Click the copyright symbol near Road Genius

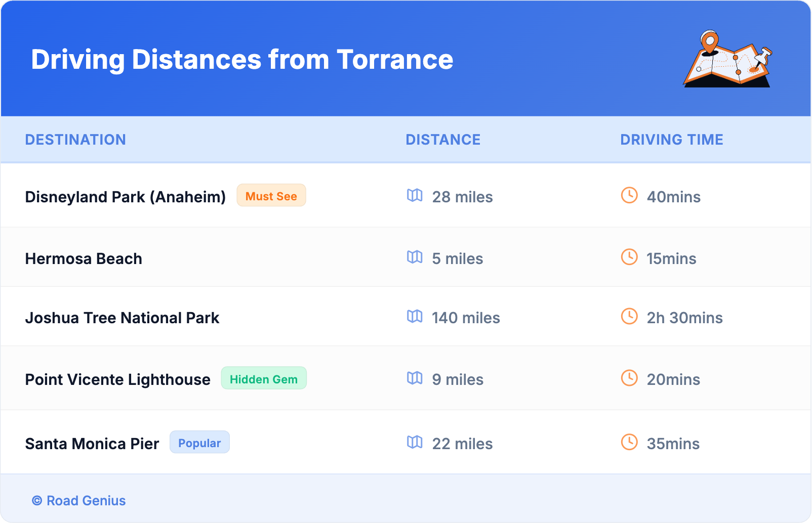point(36,501)
